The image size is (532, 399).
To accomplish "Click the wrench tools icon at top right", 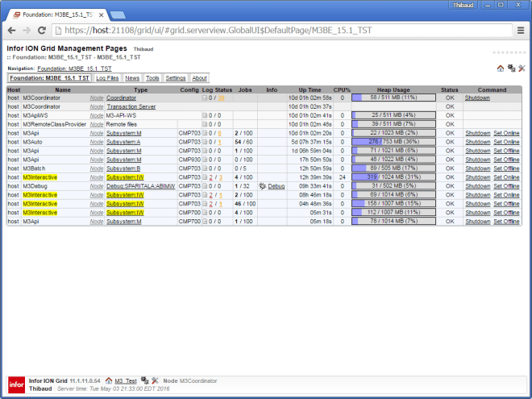I will tap(522, 69).
